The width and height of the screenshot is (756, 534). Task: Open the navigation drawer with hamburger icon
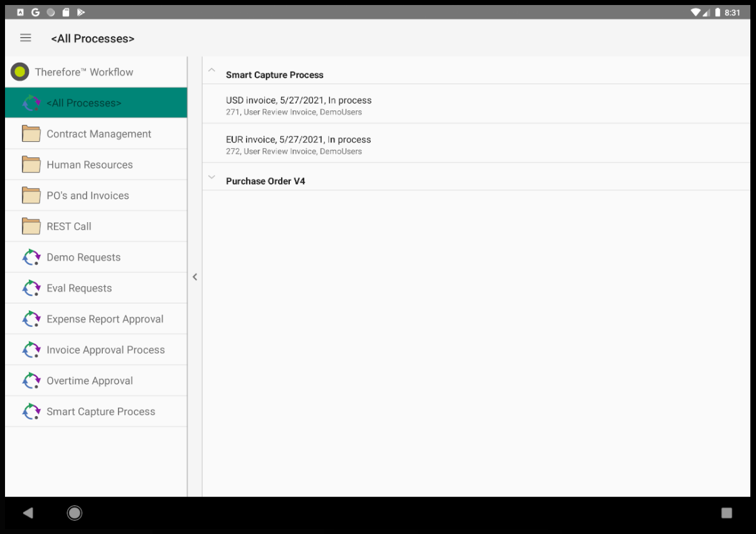tap(25, 38)
